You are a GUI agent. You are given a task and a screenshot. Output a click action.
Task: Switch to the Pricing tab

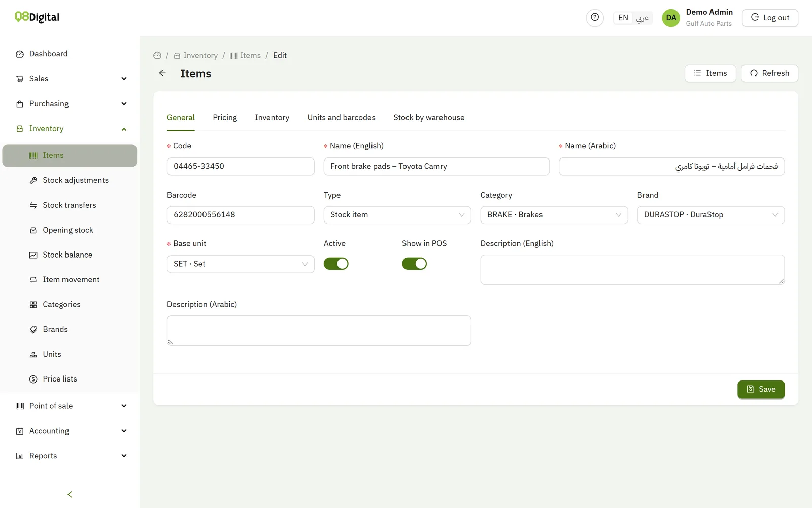[x=225, y=118]
